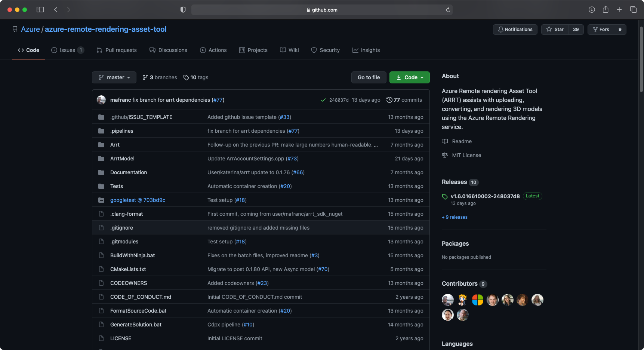Open new tab with plus icon
Viewport: 644px width, 350px height.
click(619, 10)
